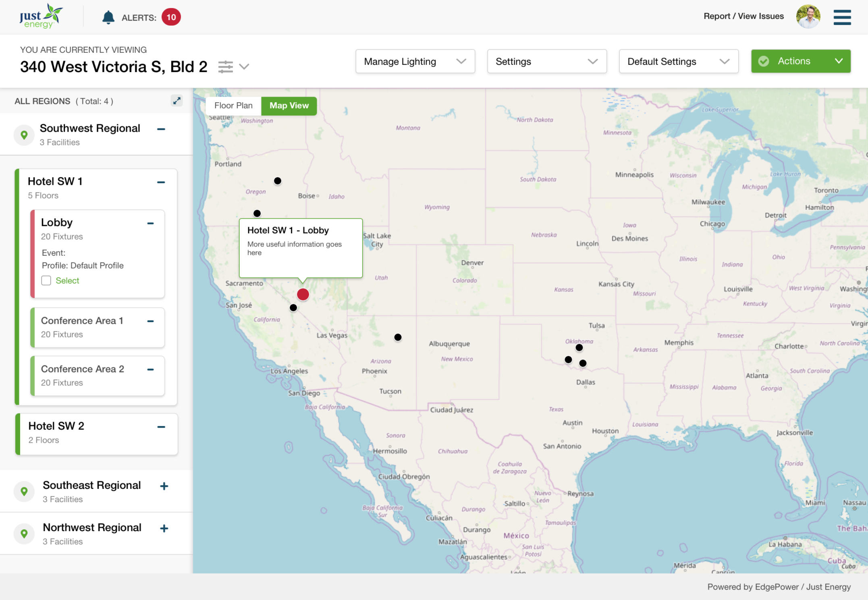The width and height of the screenshot is (868, 600).
Task: Collapse the Hotel SW 1 facility
Action: click(161, 182)
